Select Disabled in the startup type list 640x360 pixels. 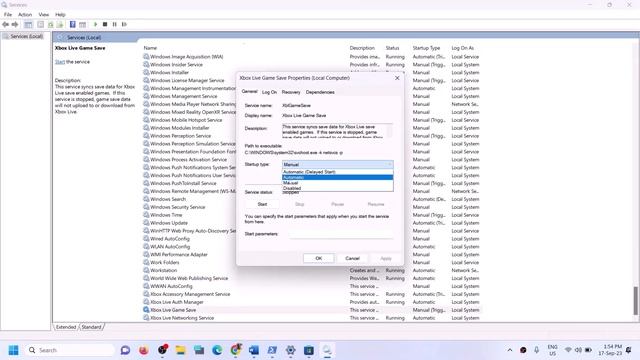coord(338,188)
